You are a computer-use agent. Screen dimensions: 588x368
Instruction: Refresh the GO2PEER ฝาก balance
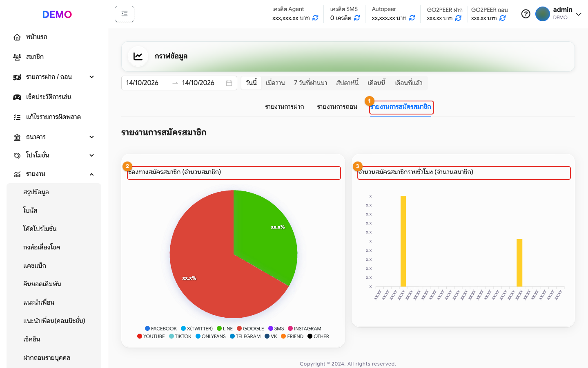[458, 18]
